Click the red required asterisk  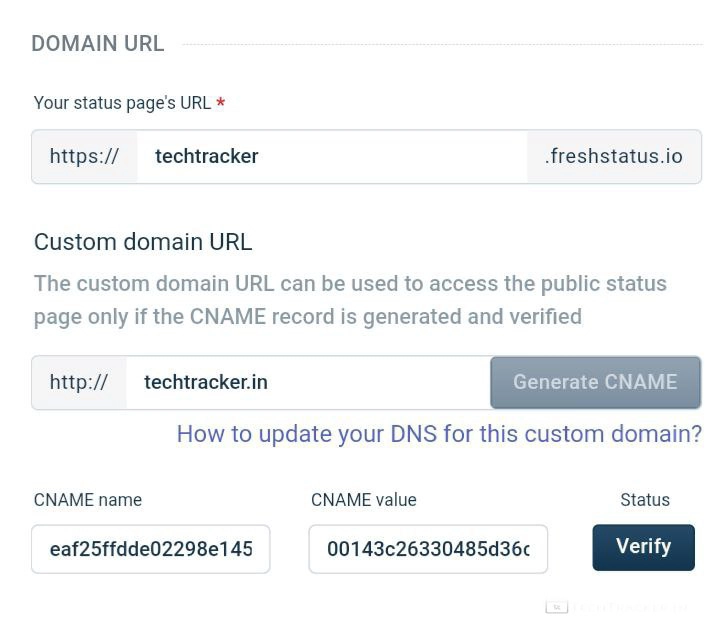click(221, 104)
